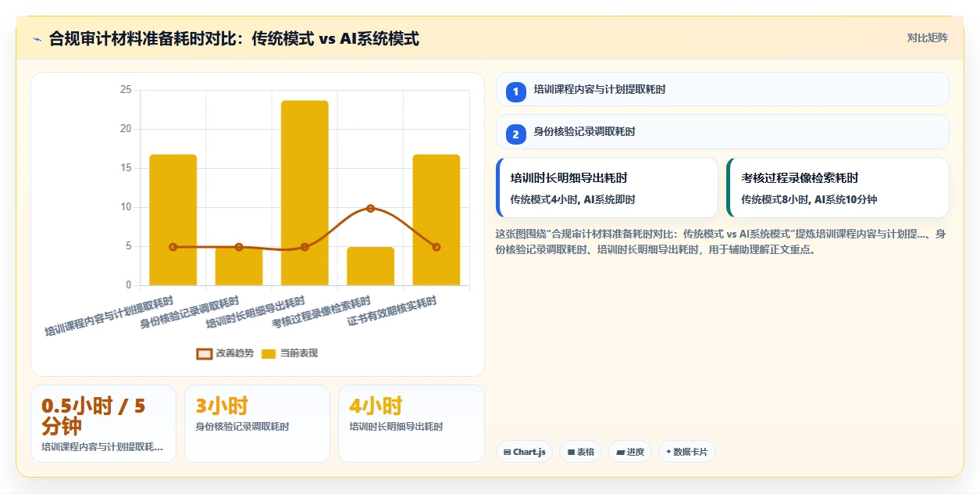Click the bar above 证书有效期核实耗时 label

(436, 220)
